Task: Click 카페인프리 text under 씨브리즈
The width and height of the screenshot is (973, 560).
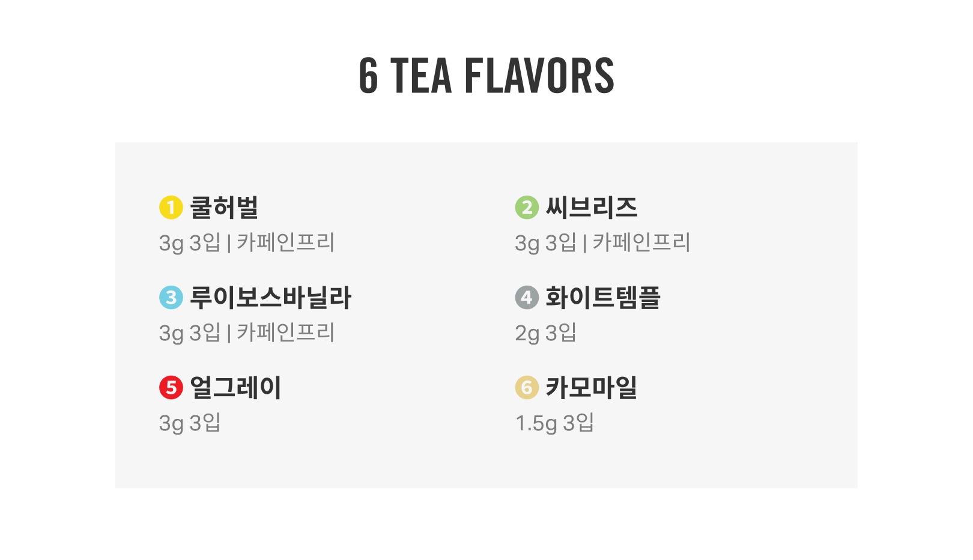Action: tap(641, 242)
